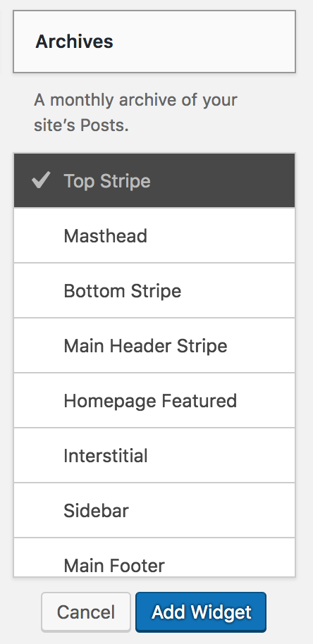Click the Archives heading text
Screen dimensions: 313x644
tap(74, 42)
